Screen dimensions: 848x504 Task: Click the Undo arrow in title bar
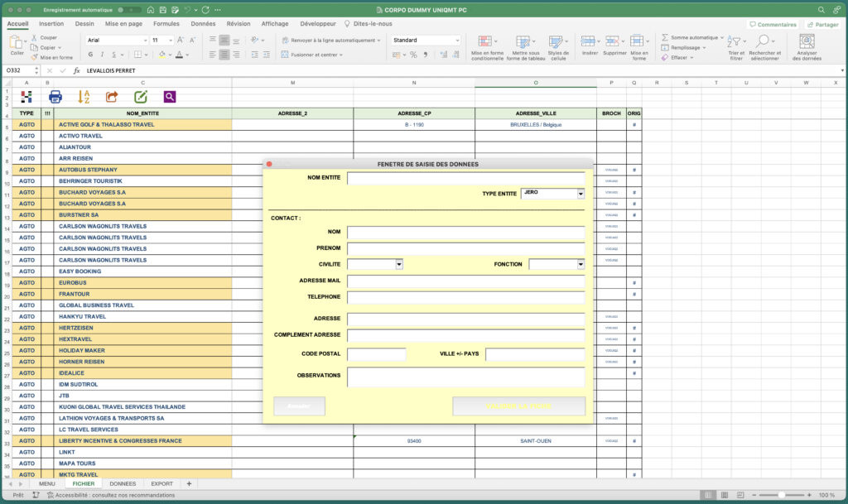(187, 10)
